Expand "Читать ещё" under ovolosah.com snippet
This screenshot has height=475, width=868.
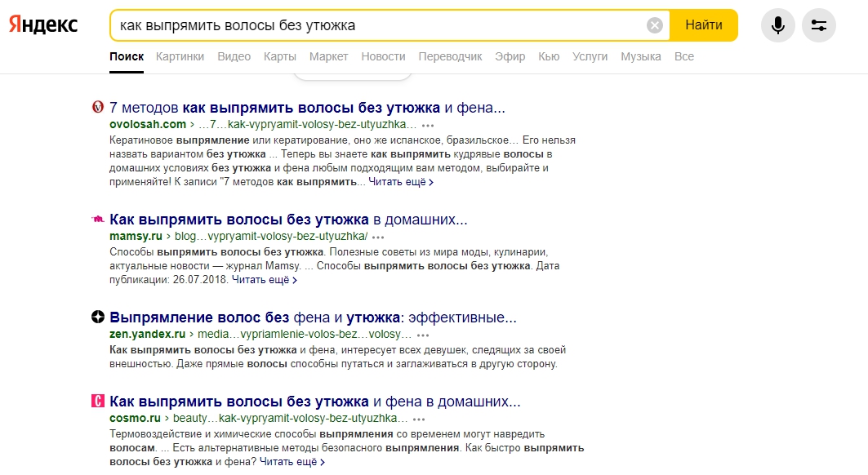(401, 181)
